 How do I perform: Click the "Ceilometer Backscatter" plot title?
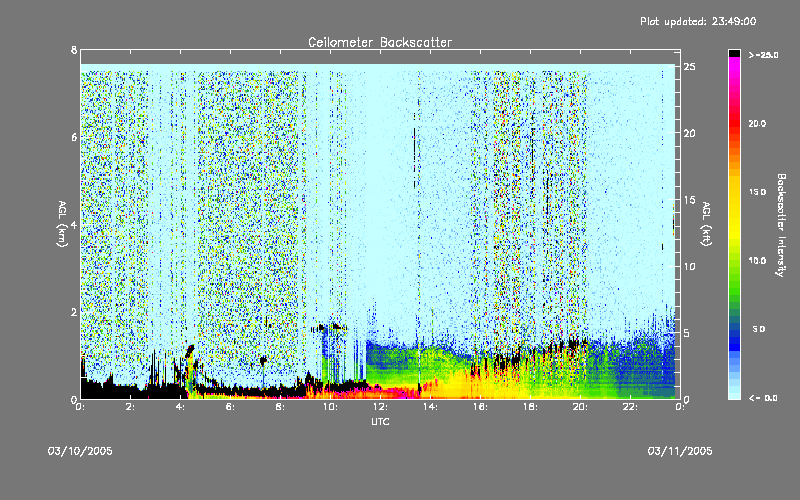380,42
